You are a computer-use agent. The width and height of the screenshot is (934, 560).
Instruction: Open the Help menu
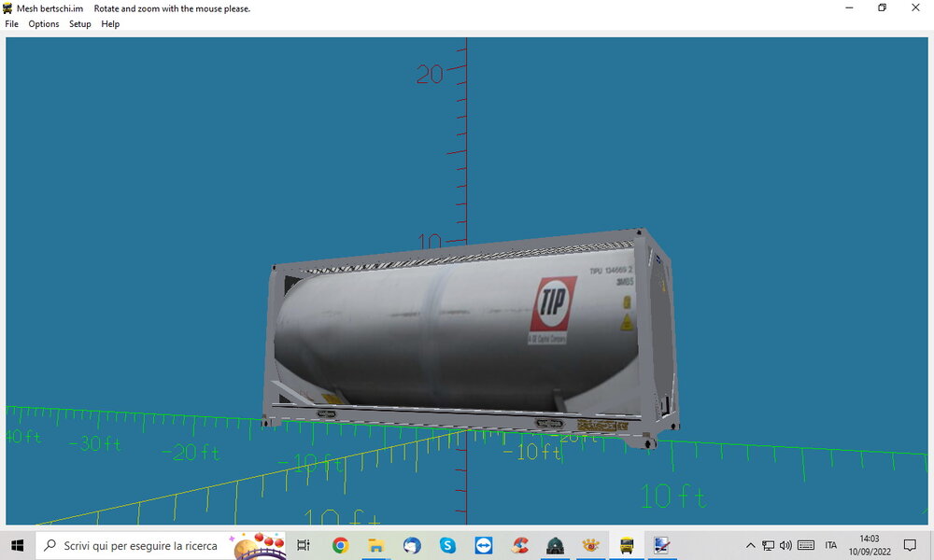[110, 24]
